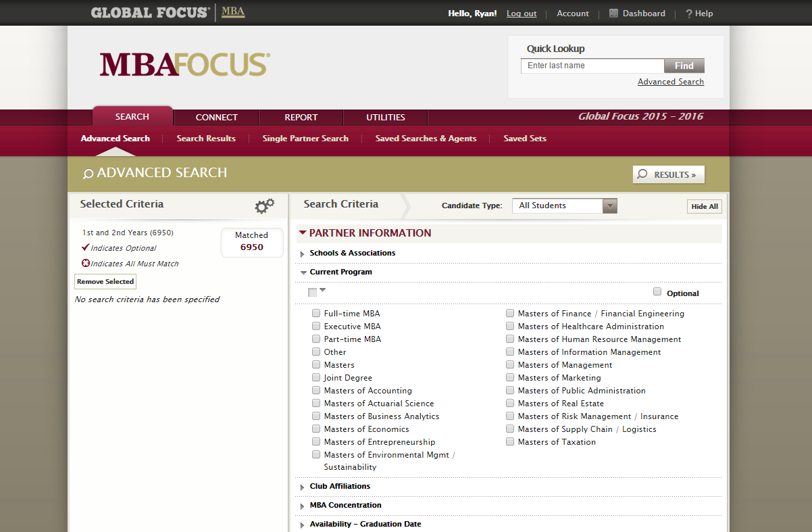The image size is (812, 532).
Task: Check the Full-time MBA checkbox
Action: coord(316,314)
